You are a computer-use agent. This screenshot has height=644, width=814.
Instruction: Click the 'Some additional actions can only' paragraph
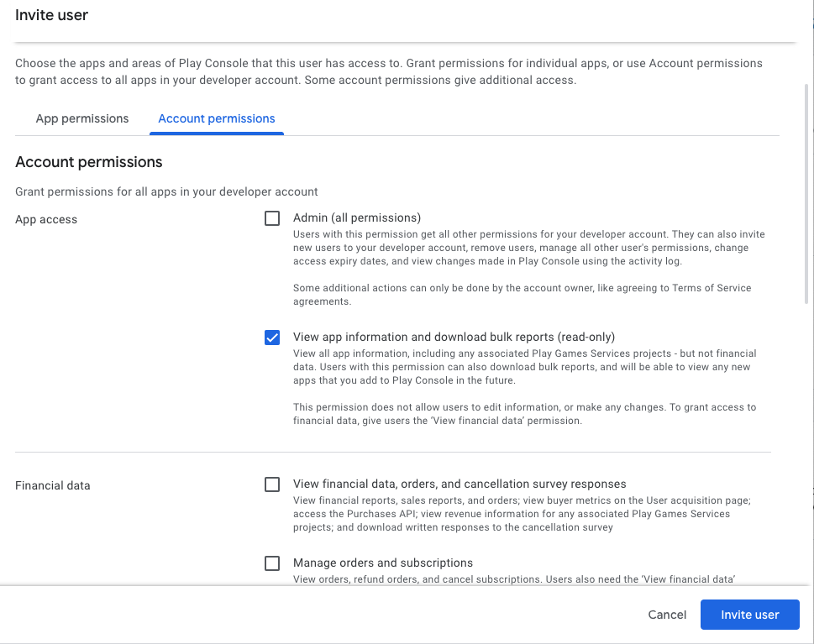(x=522, y=295)
